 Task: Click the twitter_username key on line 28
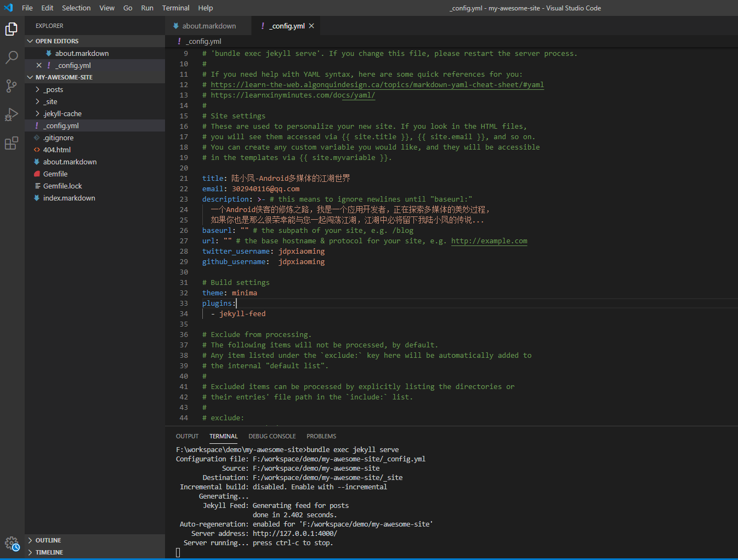(x=236, y=251)
